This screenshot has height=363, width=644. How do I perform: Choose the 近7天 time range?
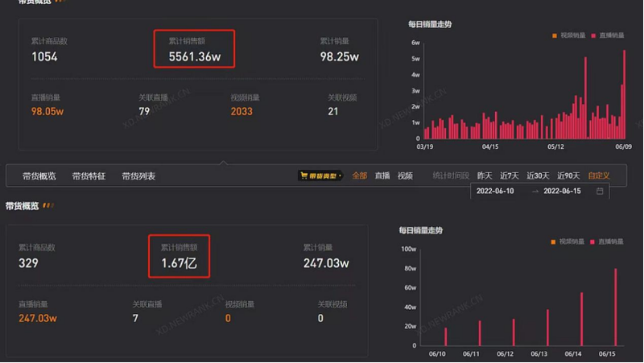[x=510, y=175]
